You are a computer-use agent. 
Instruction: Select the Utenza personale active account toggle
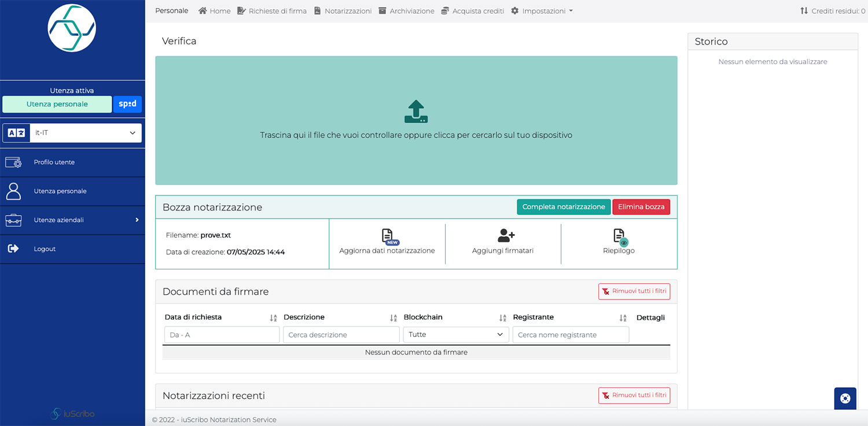[57, 104]
